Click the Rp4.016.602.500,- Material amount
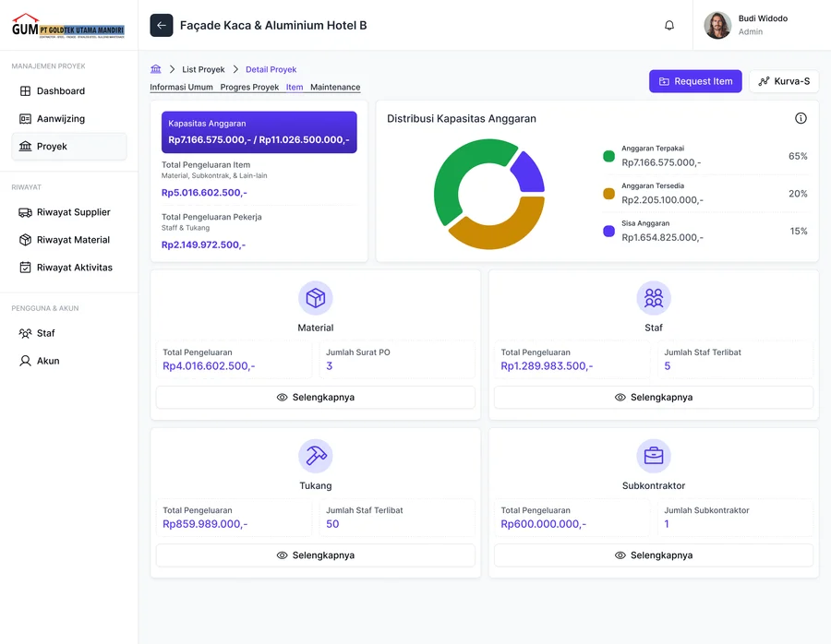 pyautogui.click(x=209, y=366)
